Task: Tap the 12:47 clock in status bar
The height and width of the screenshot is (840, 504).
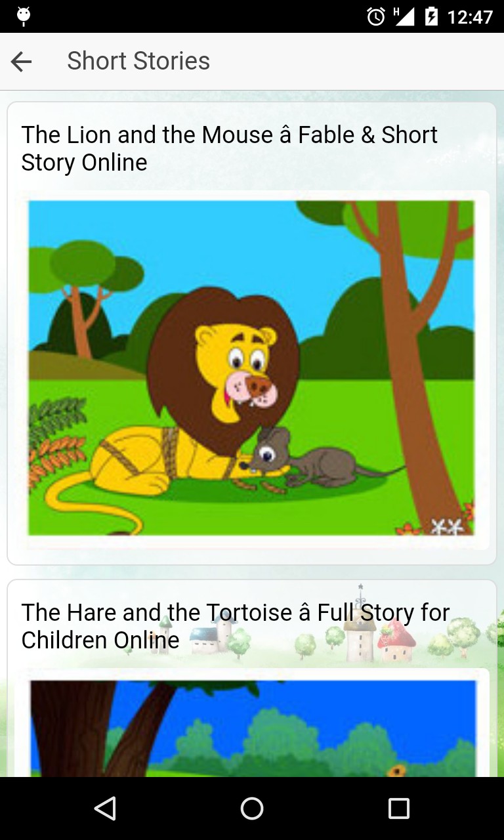Action: click(470, 16)
